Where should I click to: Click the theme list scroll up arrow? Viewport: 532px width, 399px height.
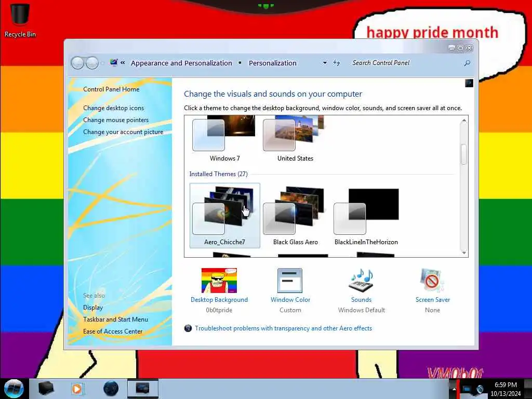point(464,121)
